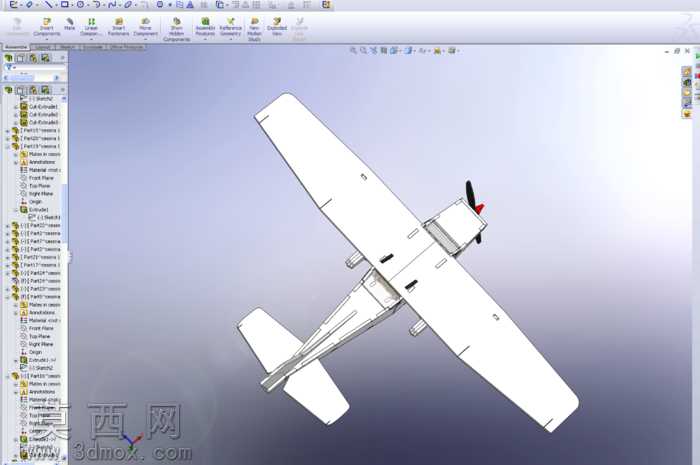Select the Move Component tool

(x=145, y=27)
